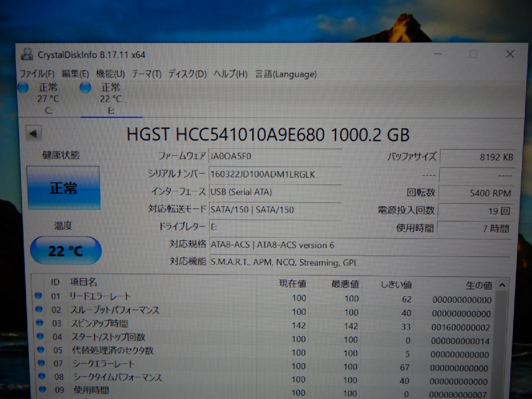This screenshot has height=399, width=532.
Task: Open the ヘルプ(H) menu
Action: point(230,74)
